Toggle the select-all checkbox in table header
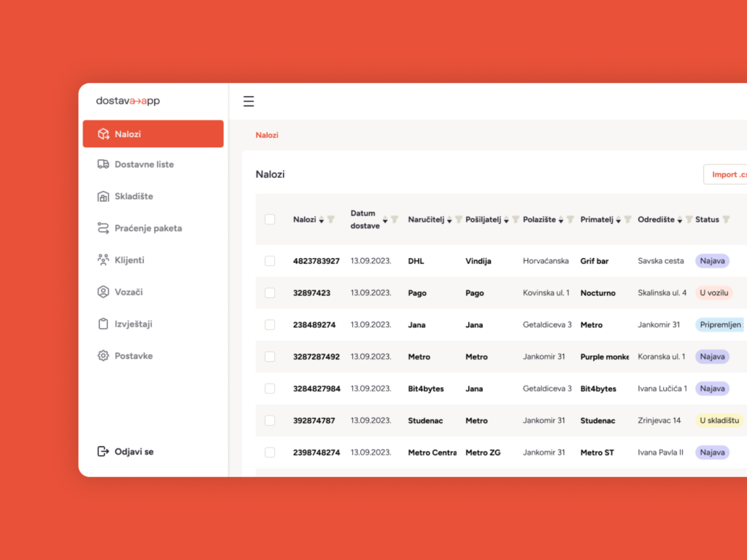Viewport: 747px width, 560px height. [270, 219]
